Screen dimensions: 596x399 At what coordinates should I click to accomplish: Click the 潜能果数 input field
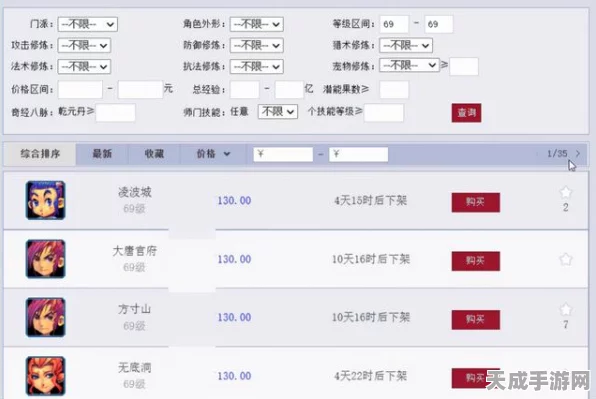point(394,90)
